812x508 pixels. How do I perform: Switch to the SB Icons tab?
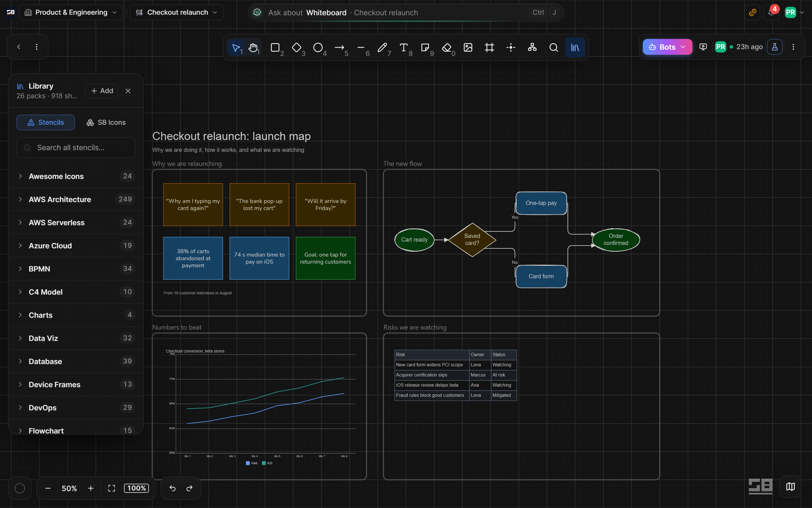coord(106,122)
